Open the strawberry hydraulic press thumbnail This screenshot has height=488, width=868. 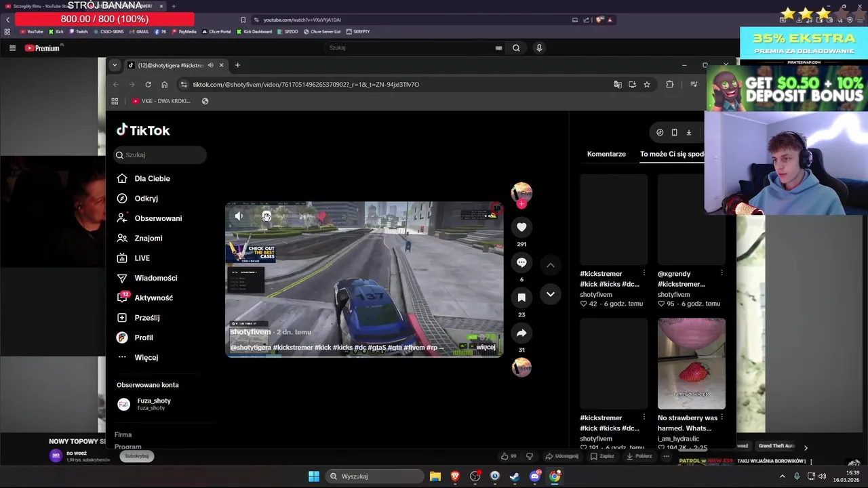tap(691, 364)
